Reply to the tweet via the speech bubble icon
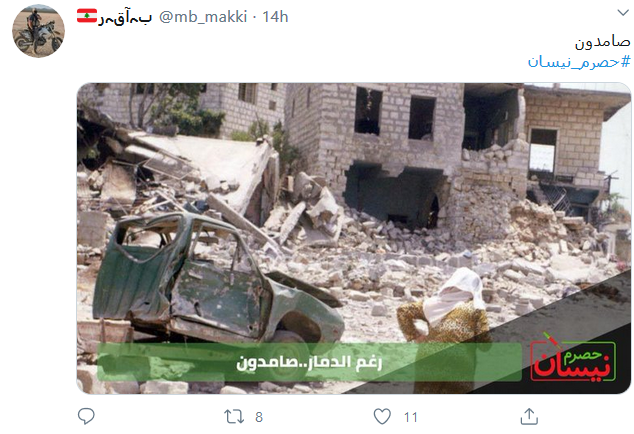 tap(86, 416)
